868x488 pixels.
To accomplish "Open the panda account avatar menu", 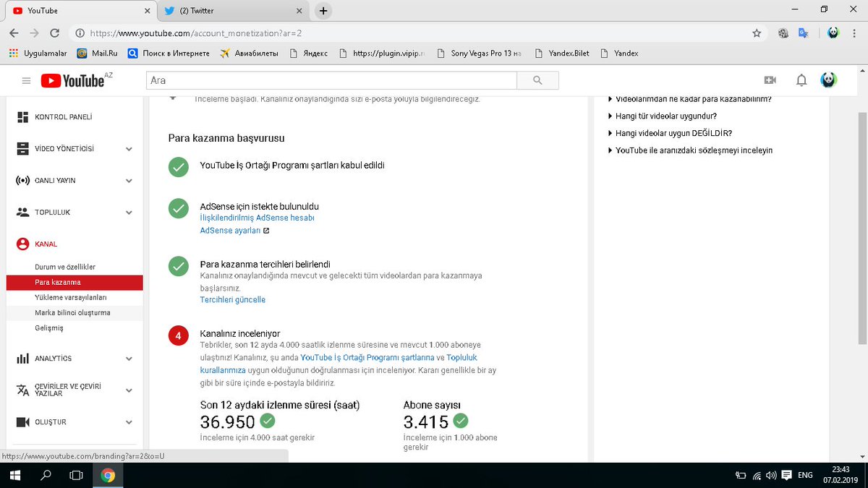I will pyautogui.click(x=828, y=80).
